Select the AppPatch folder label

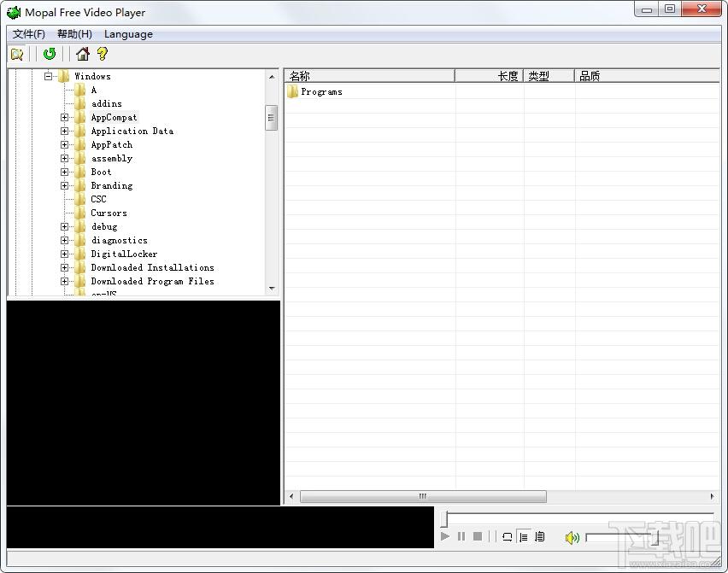point(112,145)
